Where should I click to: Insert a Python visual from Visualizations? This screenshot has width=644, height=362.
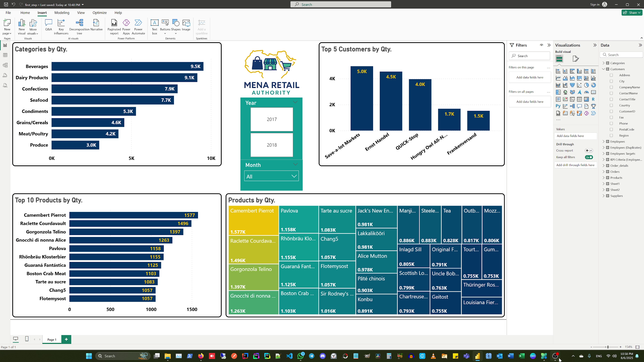tap(558, 106)
